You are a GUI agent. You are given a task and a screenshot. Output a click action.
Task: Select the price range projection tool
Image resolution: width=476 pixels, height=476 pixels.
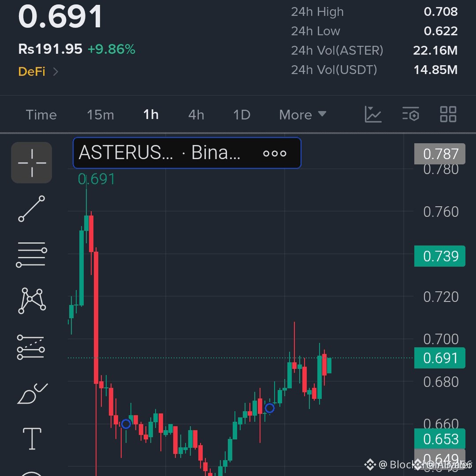tap(31, 347)
